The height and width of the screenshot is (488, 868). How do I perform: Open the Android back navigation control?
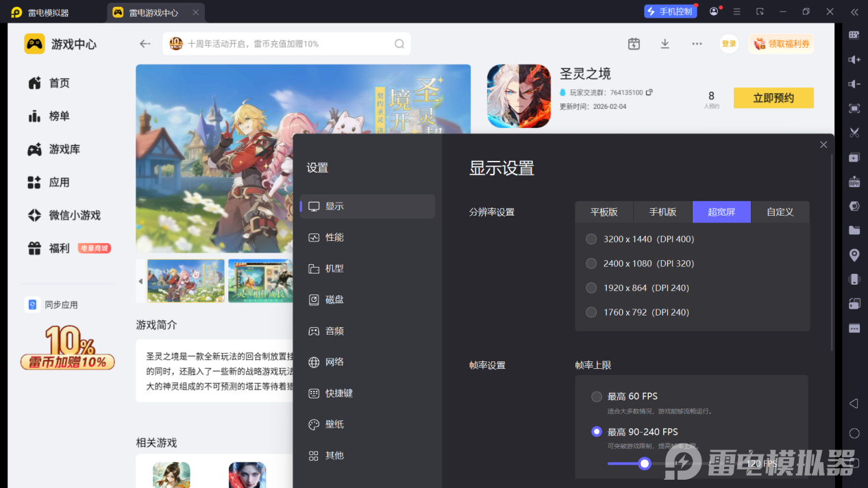(x=854, y=404)
